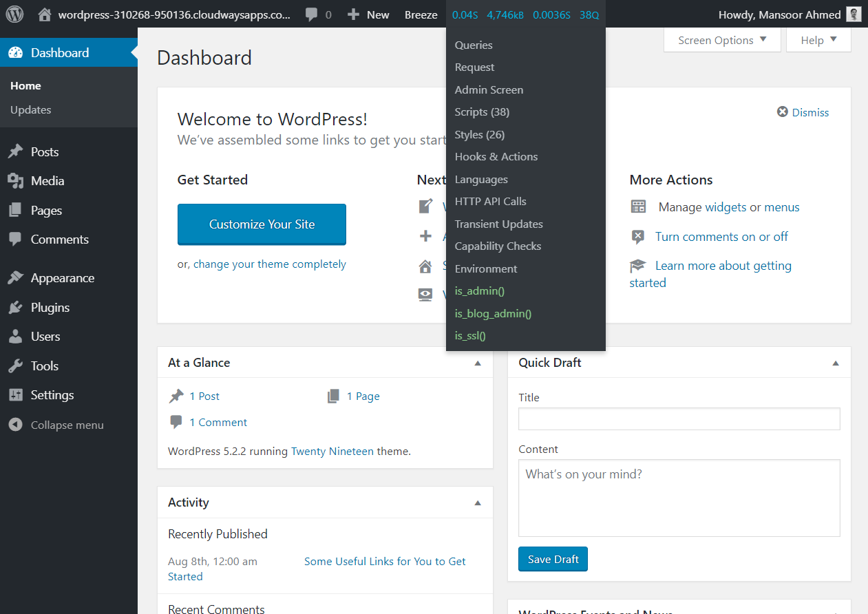Click the plus New content icon

coord(353,14)
